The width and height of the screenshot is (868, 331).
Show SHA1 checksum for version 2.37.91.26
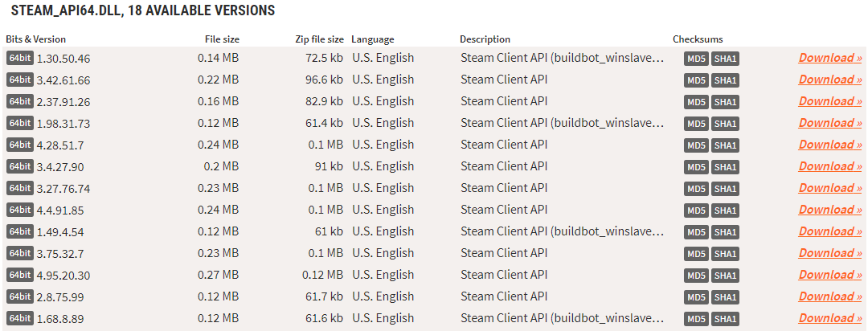point(725,102)
